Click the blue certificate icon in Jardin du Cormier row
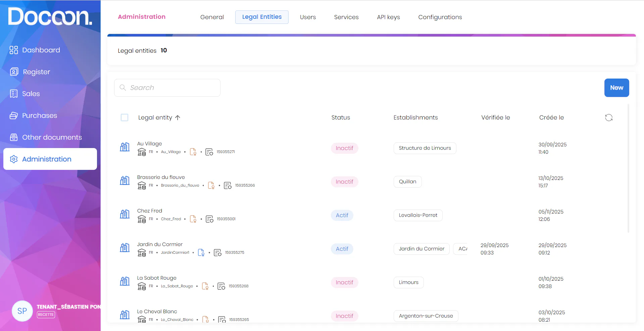Image resolution: width=644 pixels, height=331 pixels. pyautogui.click(x=201, y=253)
